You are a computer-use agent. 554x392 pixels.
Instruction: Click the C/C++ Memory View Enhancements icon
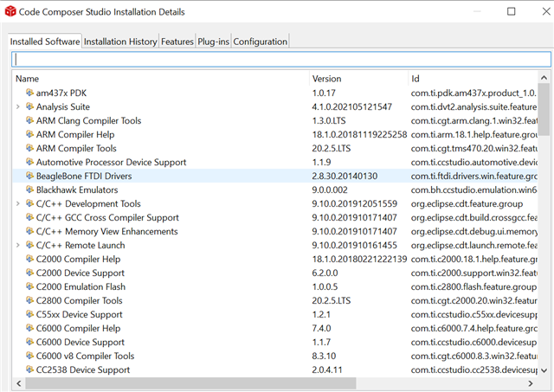pyautogui.click(x=29, y=231)
